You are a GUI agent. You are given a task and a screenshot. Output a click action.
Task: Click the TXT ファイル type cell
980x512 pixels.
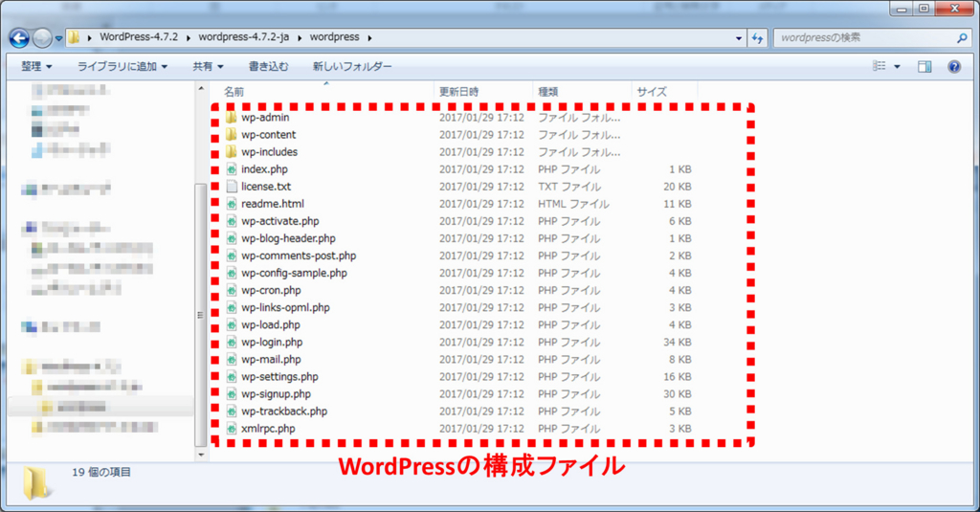(x=569, y=187)
